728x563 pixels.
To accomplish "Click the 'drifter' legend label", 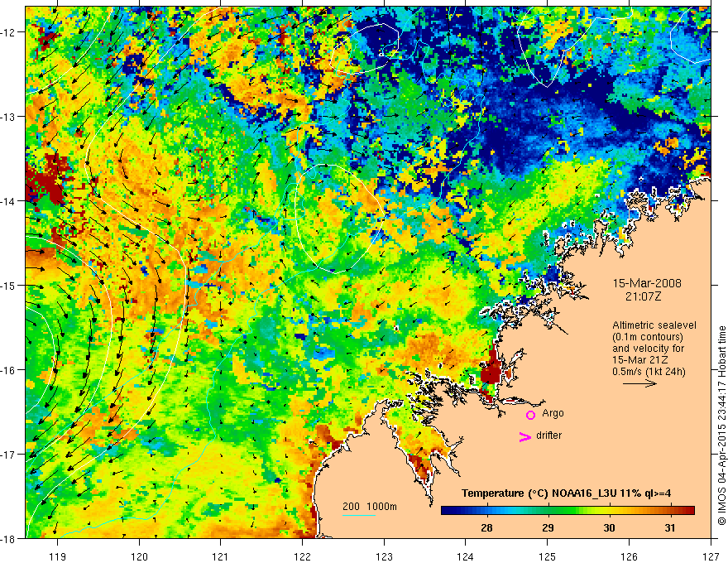I will coord(548,435).
